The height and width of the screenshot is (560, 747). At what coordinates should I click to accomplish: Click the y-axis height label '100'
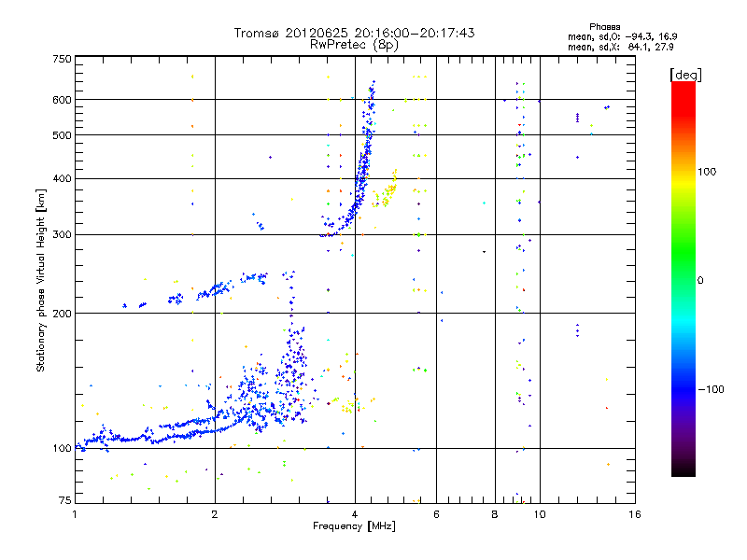62,448
